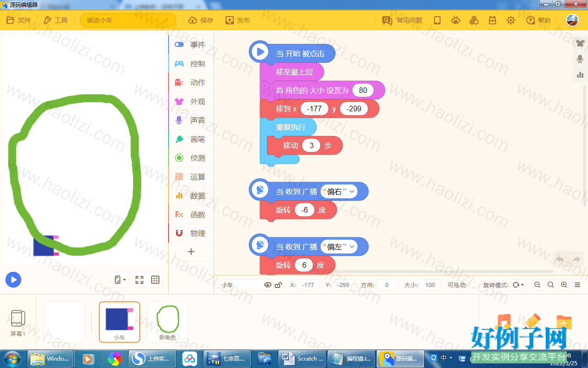Open the bar chart data panel icon
Image resolution: width=588 pixels, height=368 pixels.
pos(580,75)
